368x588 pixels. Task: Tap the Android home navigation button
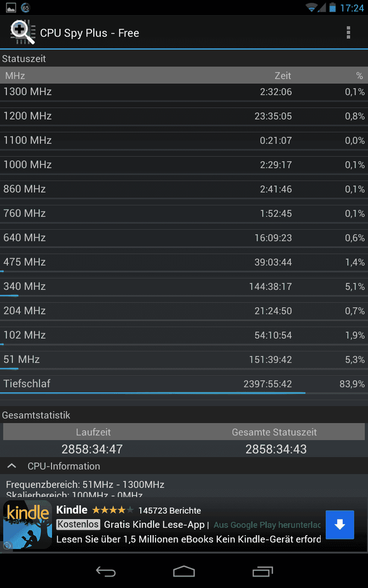(184, 571)
